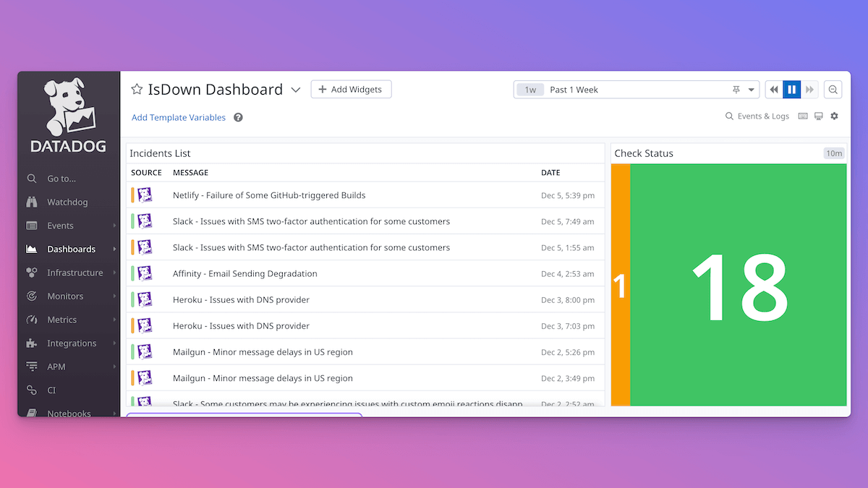This screenshot has width=868, height=488.
Task: Sort by the DATE column header
Action: (550, 173)
